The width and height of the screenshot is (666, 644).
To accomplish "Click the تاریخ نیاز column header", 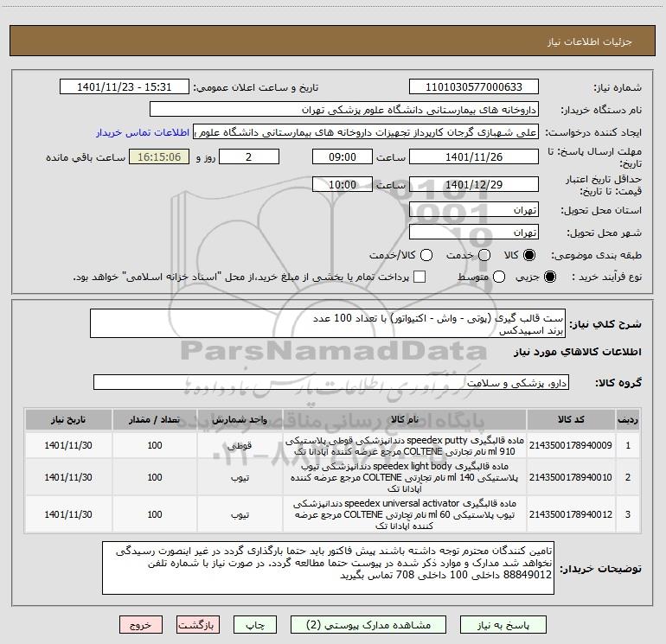I will 68,419.
